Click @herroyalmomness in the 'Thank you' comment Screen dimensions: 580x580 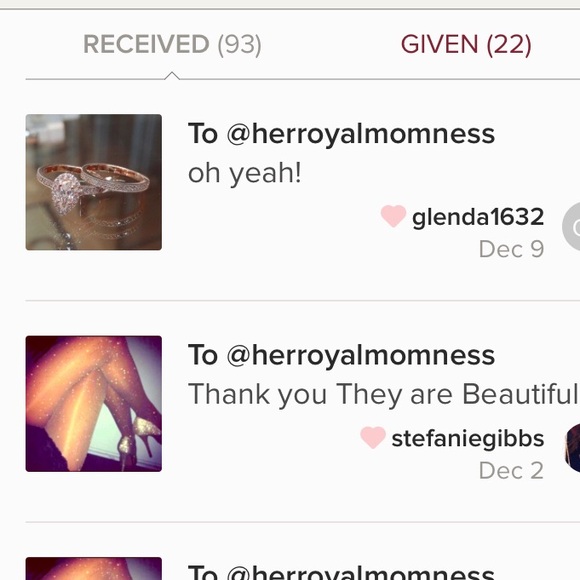click(x=360, y=355)
